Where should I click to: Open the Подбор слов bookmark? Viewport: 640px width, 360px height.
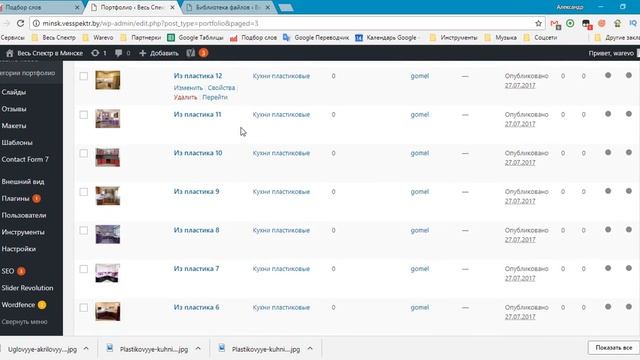(x=253, y=38)
